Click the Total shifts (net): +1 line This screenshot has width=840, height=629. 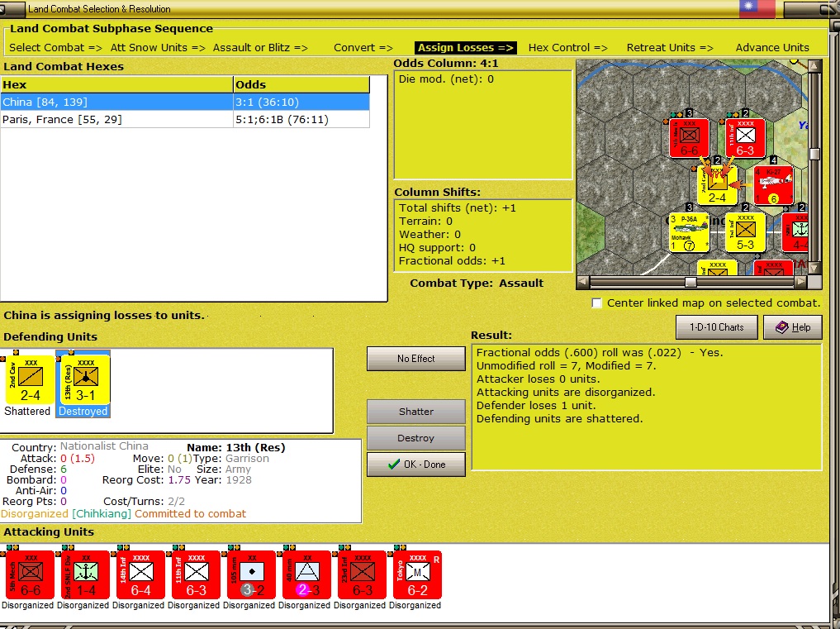(x=458, y=208)
